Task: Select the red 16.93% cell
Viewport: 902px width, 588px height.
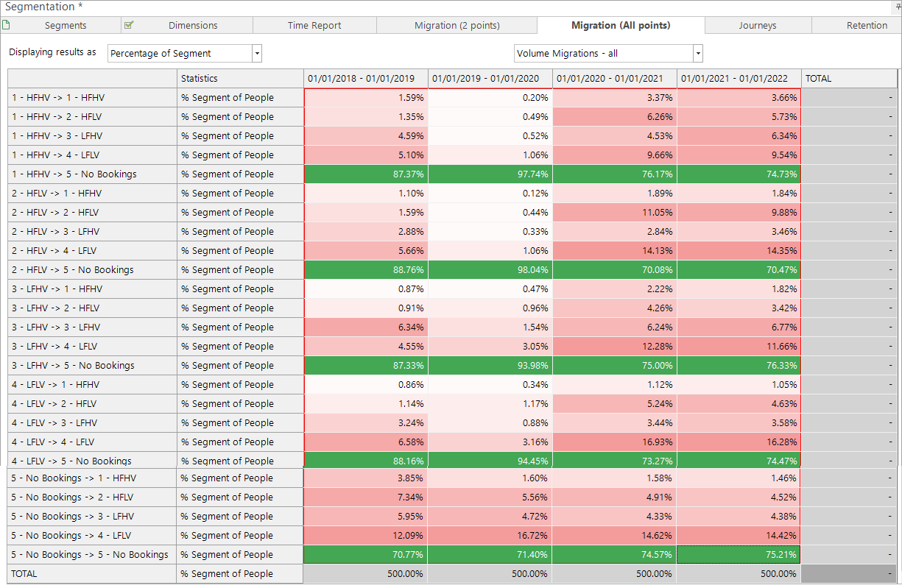Action: [615, 442]
